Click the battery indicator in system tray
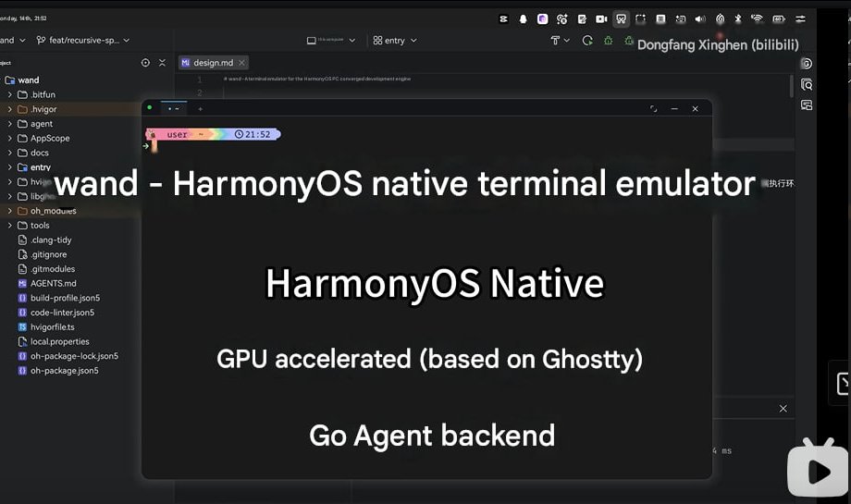Viewport: 851px width, 504px height. click(x=779, y=19)
